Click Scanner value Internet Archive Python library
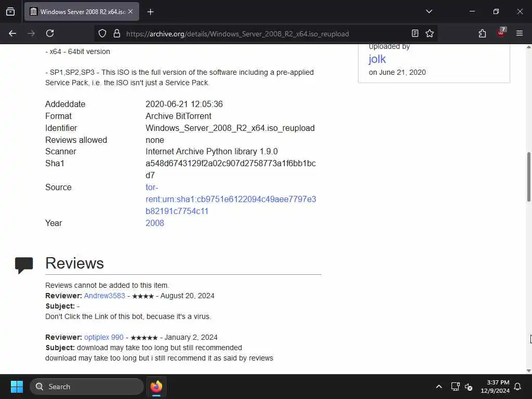Viewport: 532px width, 399px height. click(x=212, y=151)
